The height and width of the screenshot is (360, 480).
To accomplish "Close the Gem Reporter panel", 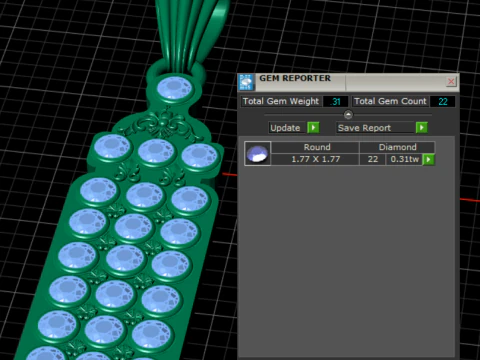I will [451, 81].
